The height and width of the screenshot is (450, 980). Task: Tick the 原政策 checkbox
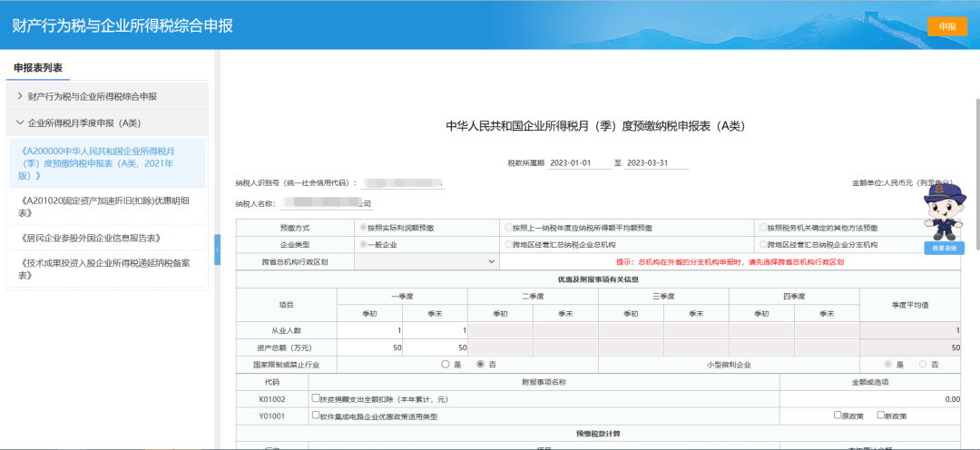[838, 415]
